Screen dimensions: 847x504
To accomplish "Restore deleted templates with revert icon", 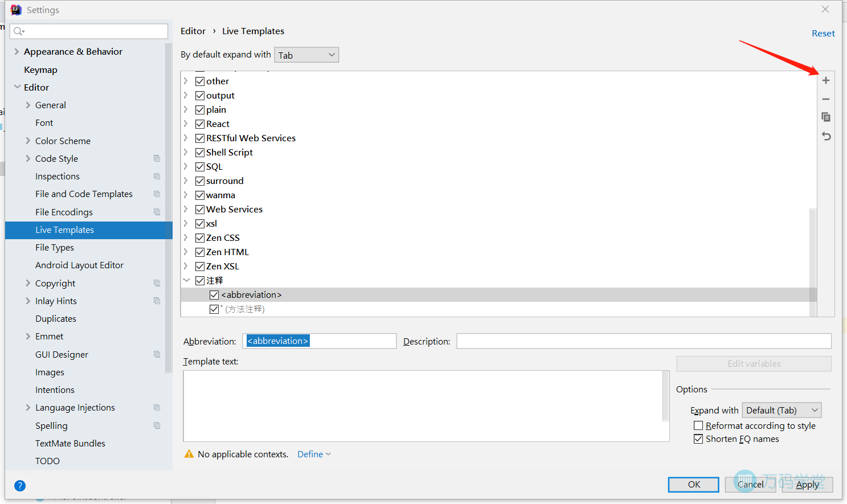I will [826, 136].
